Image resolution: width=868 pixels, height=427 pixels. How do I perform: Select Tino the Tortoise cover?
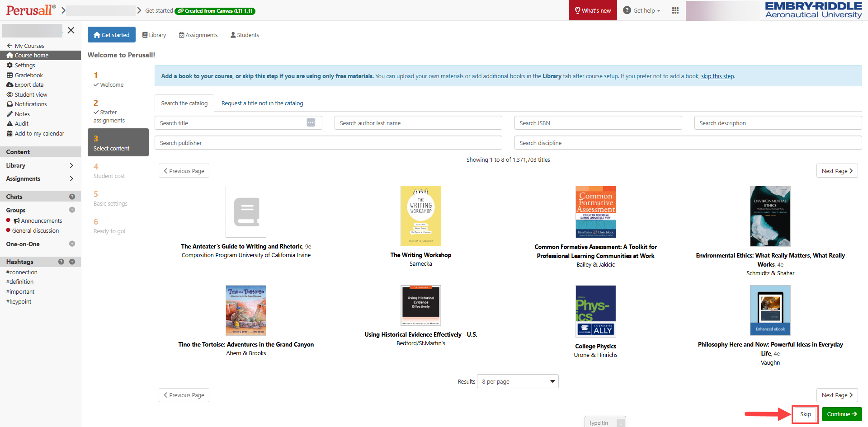(x=246, y=310)
